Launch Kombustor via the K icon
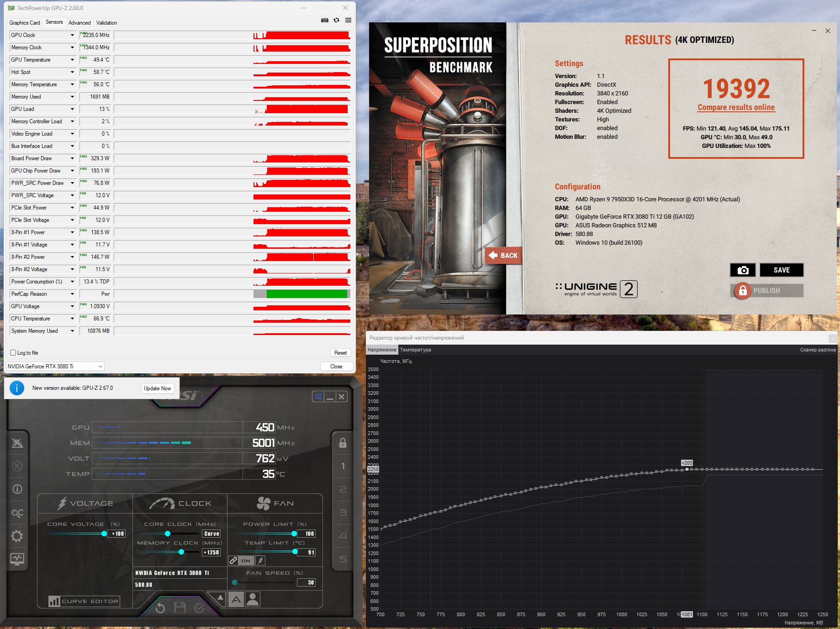 (17, 466)
